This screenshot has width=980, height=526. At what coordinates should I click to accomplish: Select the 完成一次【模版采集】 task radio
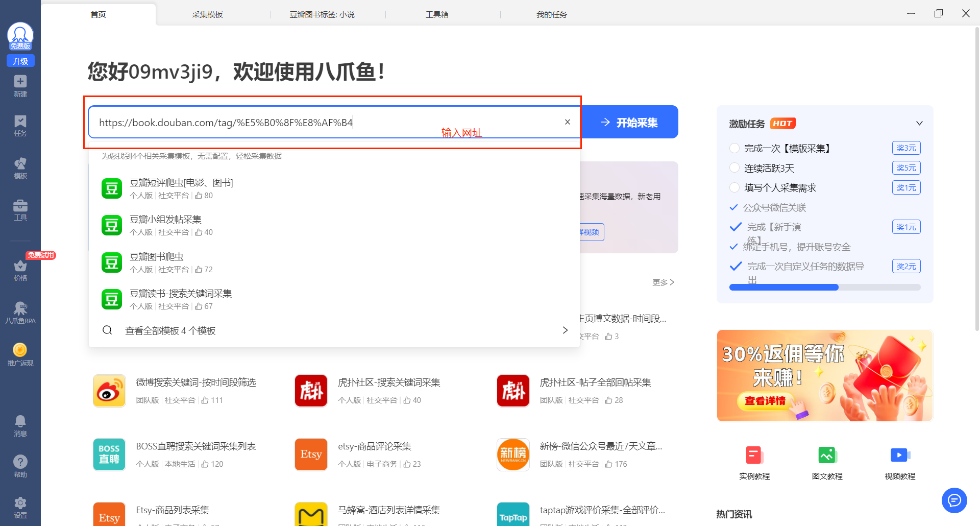734,148
